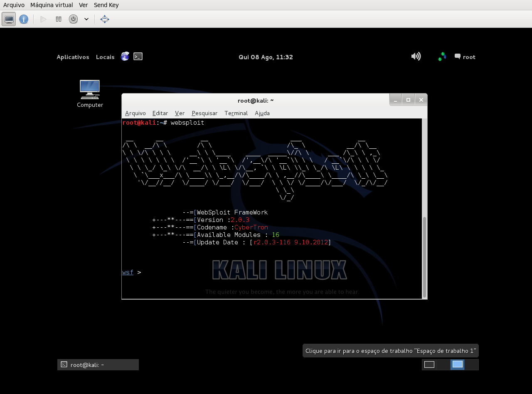Maximize the root@kali terminal window
This screenshot has width=532, height=394.
[408, 100]
